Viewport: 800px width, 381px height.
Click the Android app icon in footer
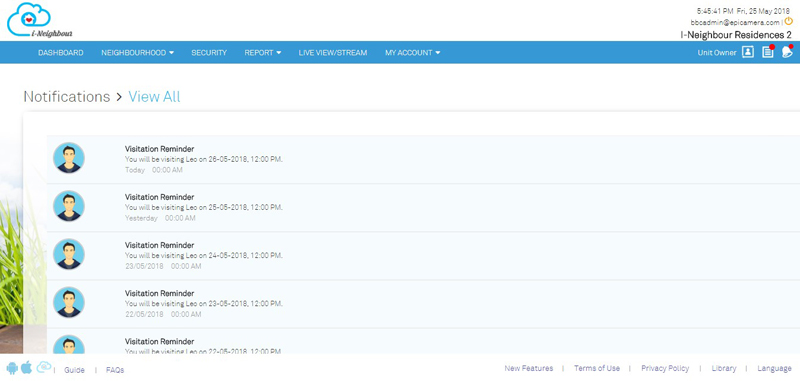[12, 367]
